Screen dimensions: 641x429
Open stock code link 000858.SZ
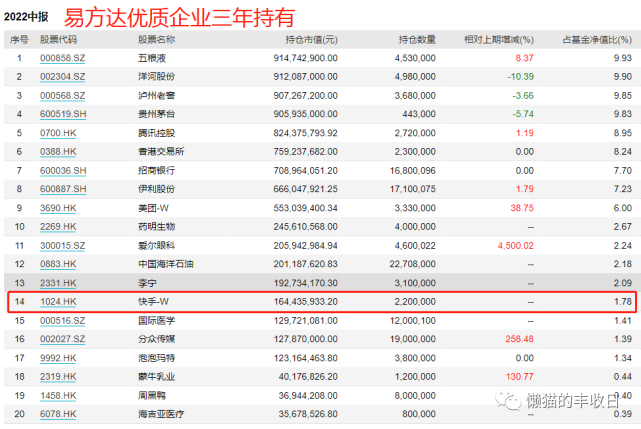tap(60, 59)
